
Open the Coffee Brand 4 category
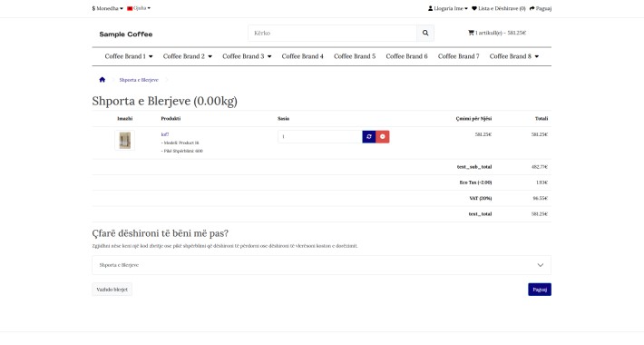coord(303,56)
